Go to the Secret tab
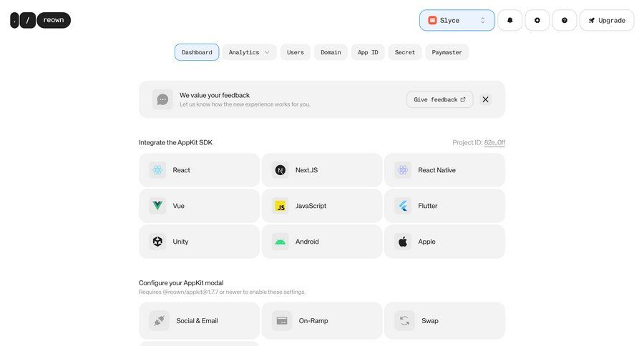The image size is (644, 346). pos(405,52)
